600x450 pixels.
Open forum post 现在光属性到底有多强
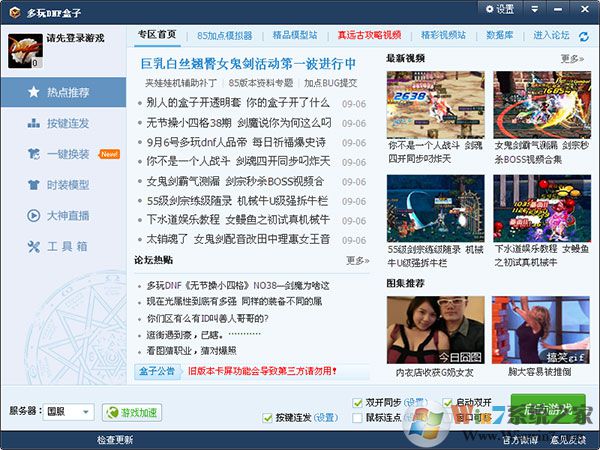tap(234, 302)
